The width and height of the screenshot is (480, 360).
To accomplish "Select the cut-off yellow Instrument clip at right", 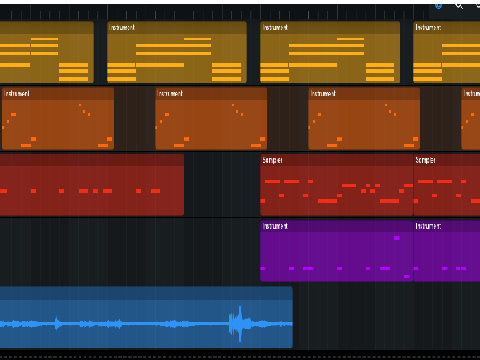I will click(446, 52).
